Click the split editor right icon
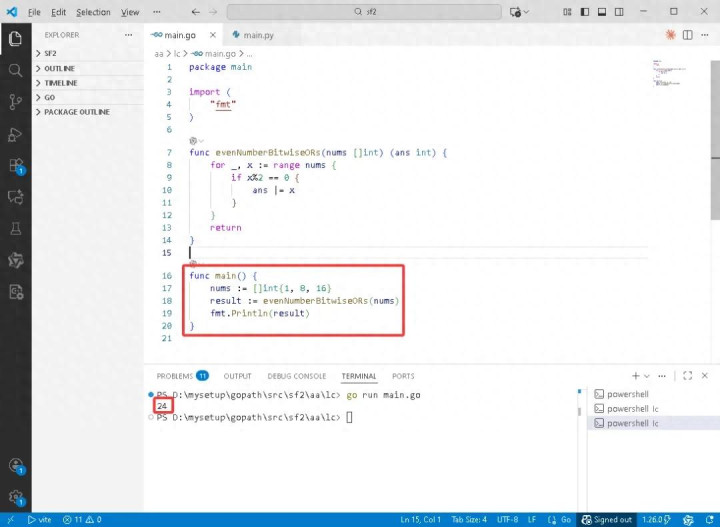 pos(687,35)
